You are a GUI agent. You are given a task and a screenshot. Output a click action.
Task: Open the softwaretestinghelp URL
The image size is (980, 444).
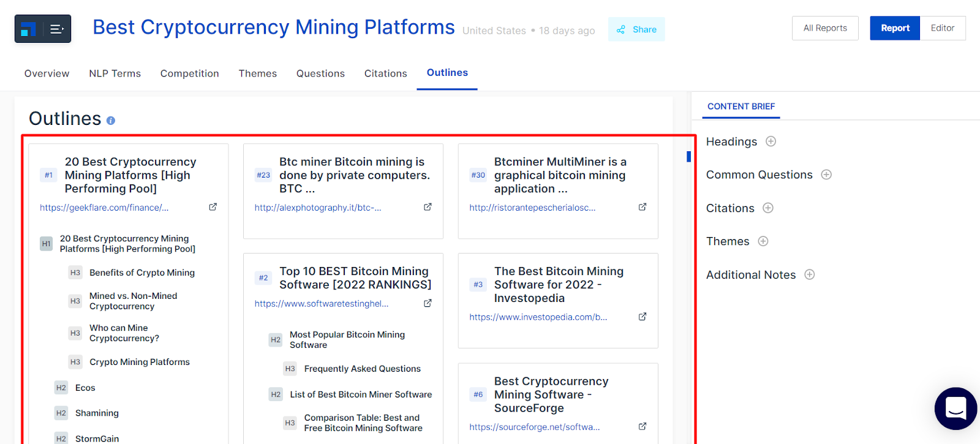pyautogui.click(x=322, y=304)
